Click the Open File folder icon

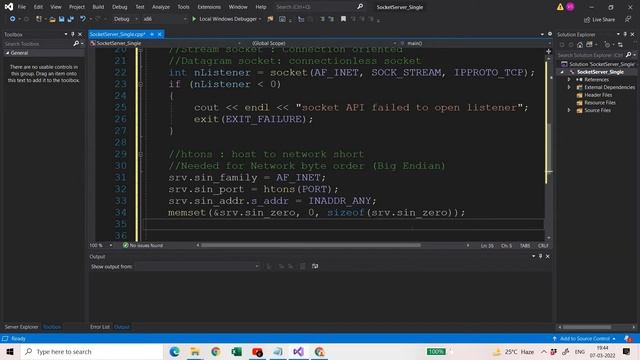click(52, 19)
